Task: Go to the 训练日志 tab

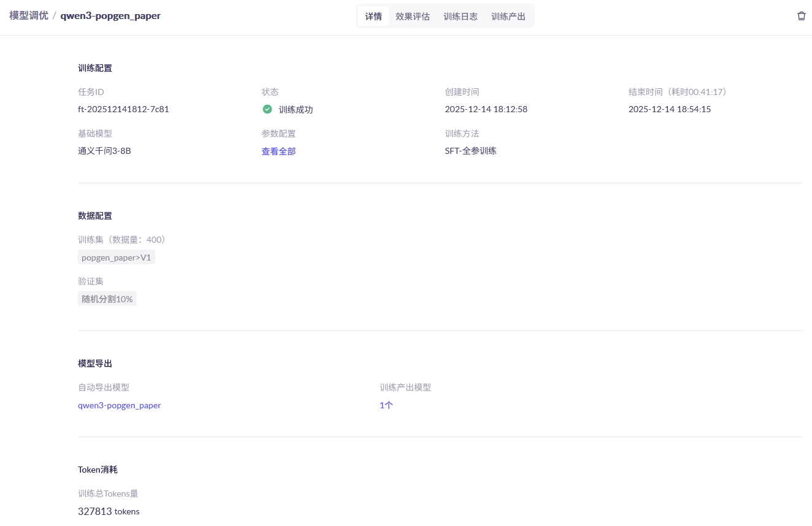Action: click(460, 17)
